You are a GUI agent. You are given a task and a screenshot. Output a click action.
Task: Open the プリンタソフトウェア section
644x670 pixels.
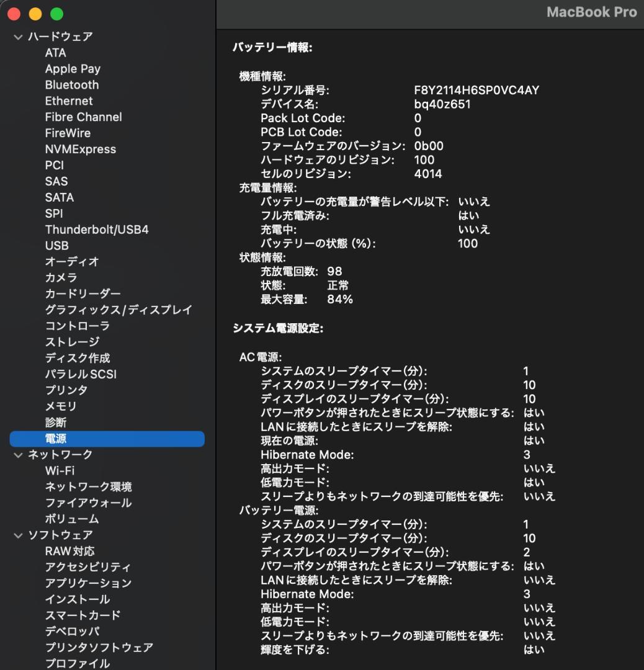pyautogui.click(x=99, y=647)
